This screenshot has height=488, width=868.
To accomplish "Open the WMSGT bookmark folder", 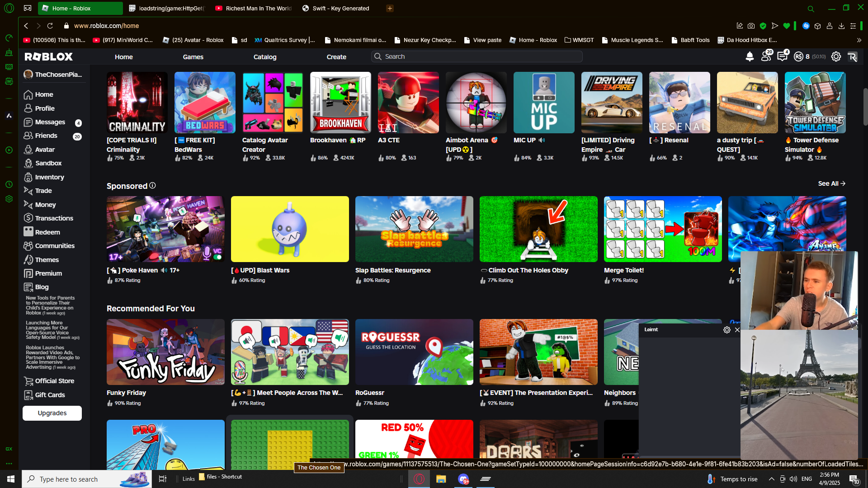I will [x=579, y=40].
